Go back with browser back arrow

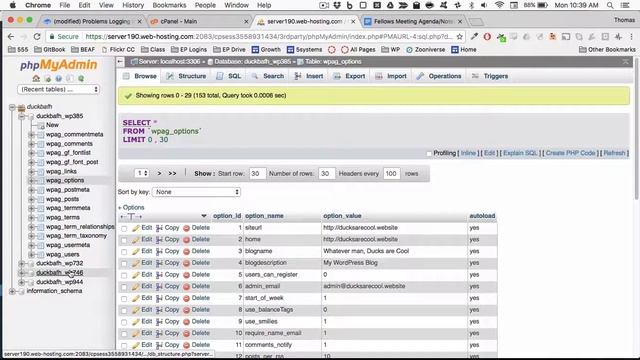(x=11, y=37)
